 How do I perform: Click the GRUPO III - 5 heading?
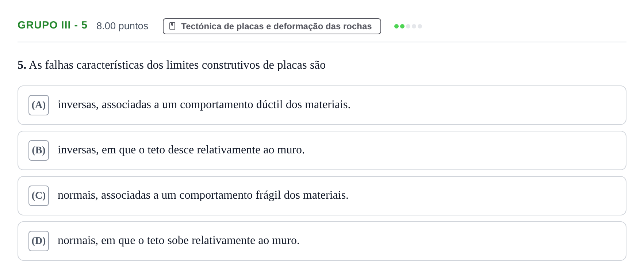pyautogui.click(x=53, y=25)
